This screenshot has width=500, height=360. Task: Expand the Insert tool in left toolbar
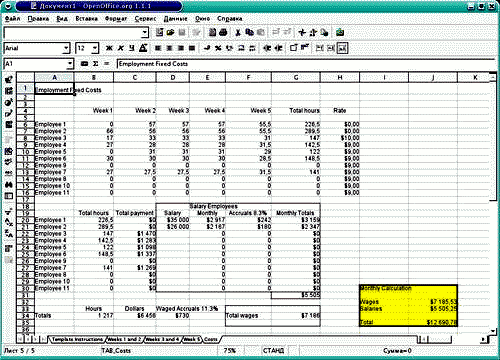tap(9, 79)
